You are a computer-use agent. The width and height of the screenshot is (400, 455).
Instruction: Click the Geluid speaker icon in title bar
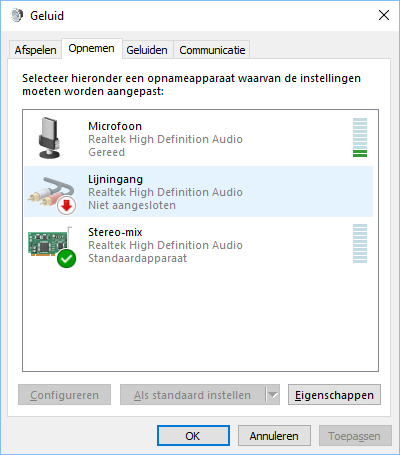[x=17, y=15]
